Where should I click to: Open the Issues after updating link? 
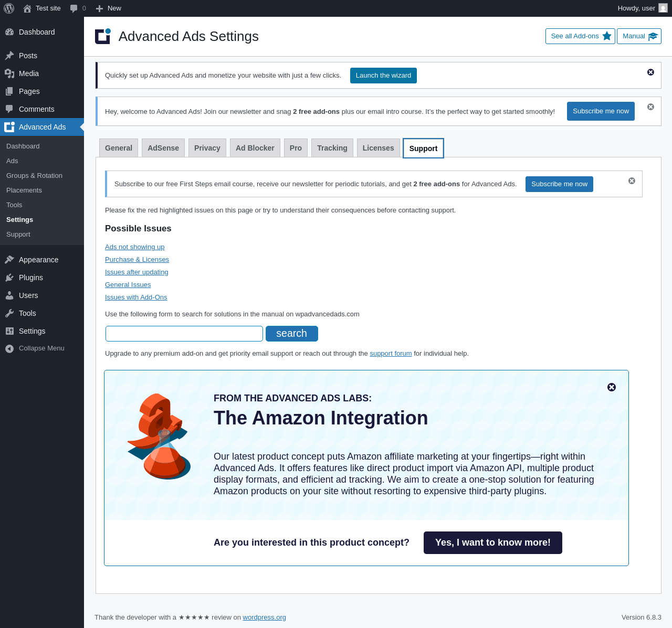136,272
